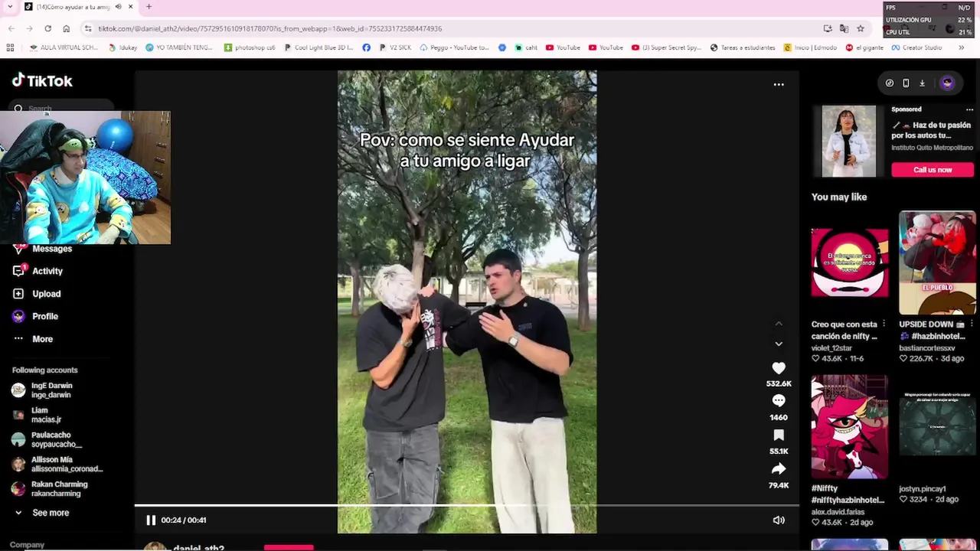Open the TikTok coins icon in top bar
The width and height of the screenshot is (980, 551).
point(889,83)
